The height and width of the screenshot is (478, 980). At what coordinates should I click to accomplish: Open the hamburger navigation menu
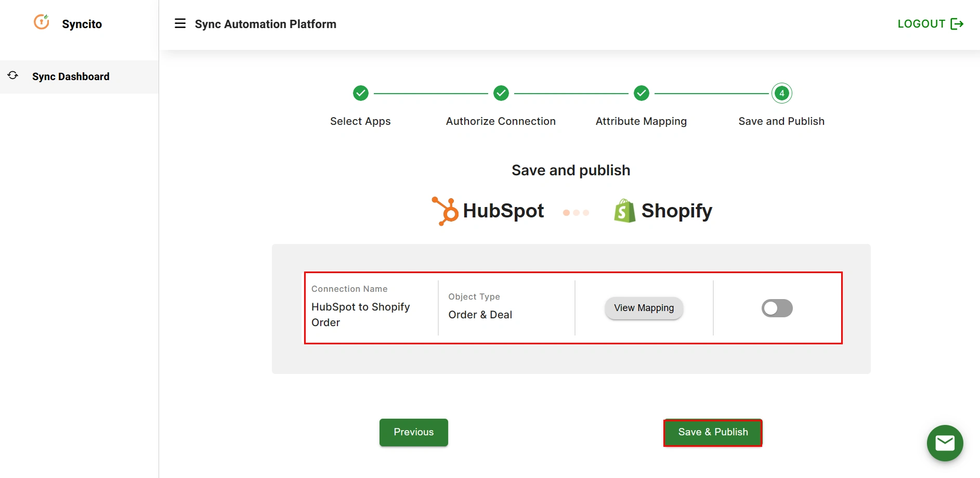pos(180,23)
